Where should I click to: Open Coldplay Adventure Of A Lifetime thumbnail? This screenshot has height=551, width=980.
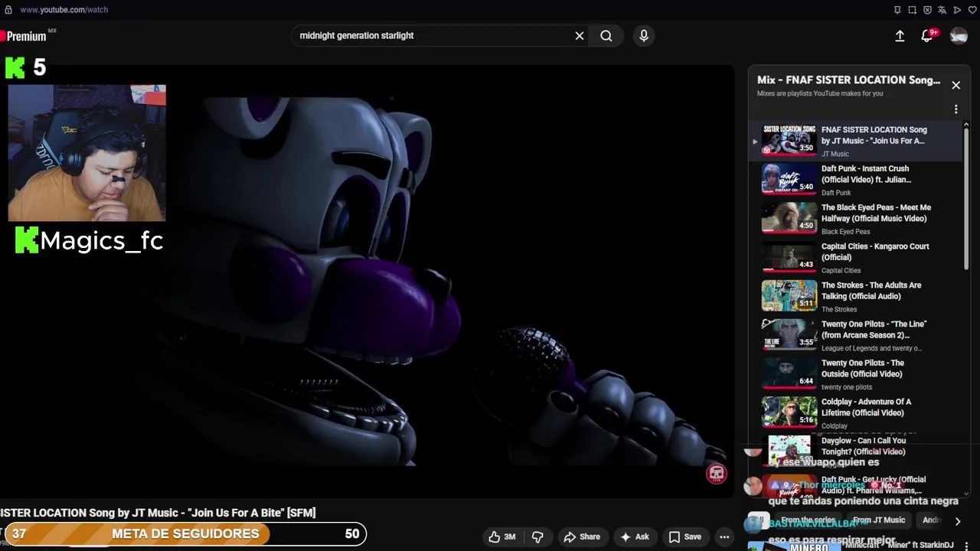coord(789,412)
